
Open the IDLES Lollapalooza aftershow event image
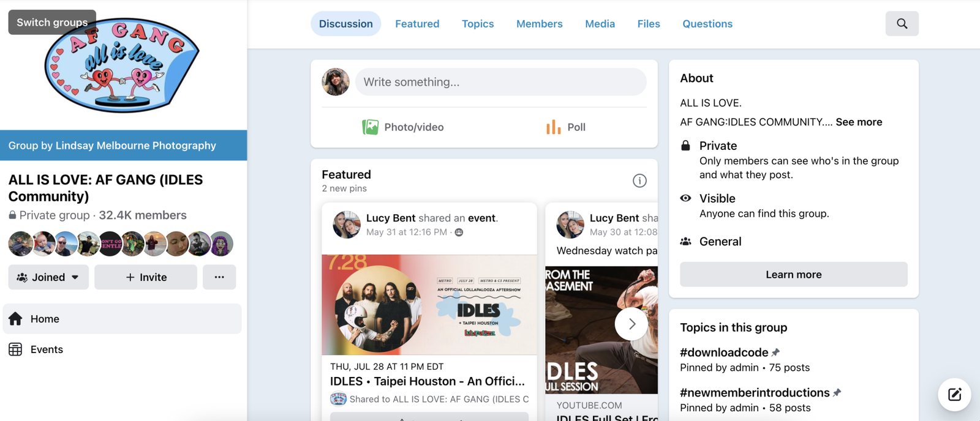coord(429,305)
